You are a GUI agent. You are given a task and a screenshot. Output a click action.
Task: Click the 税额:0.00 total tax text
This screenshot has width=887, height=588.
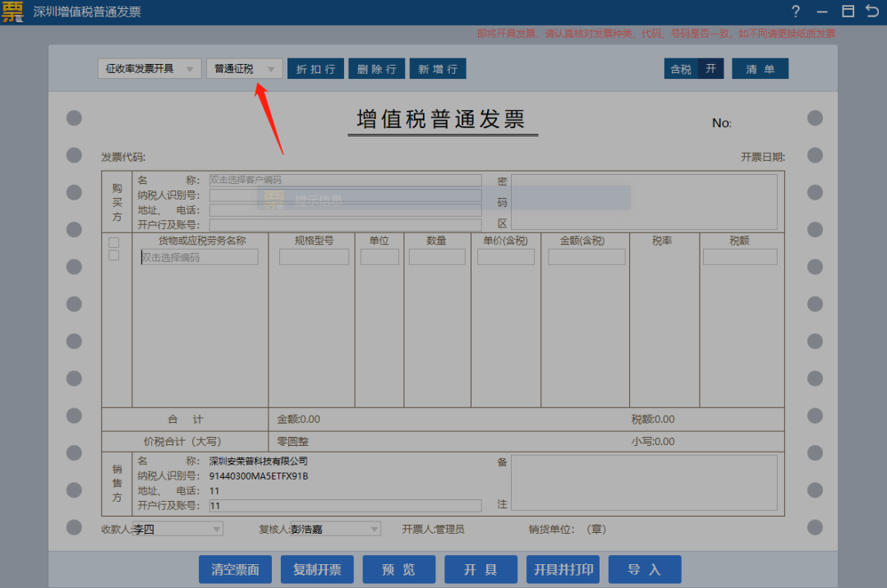(653, 420)
